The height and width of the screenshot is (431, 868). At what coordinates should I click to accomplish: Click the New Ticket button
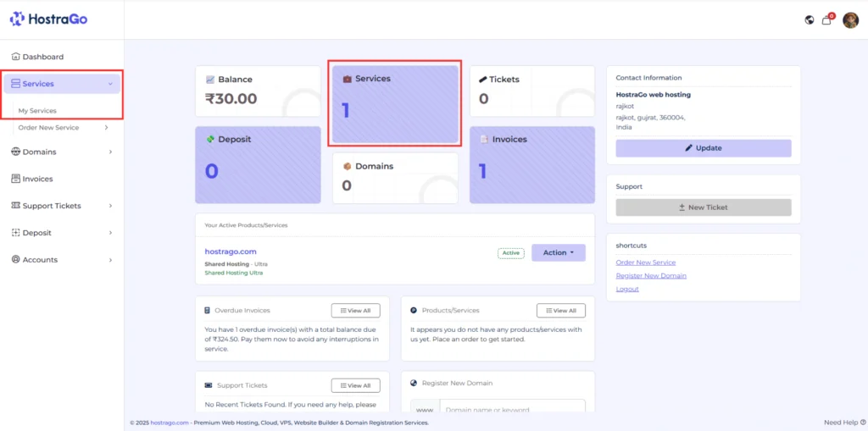(x=703, y=207)
